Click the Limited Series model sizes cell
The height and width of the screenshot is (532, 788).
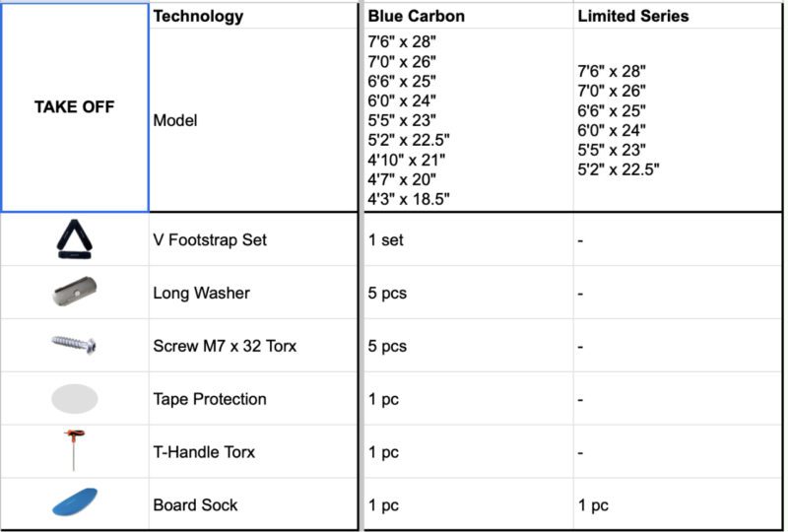[x=680, y=120]
